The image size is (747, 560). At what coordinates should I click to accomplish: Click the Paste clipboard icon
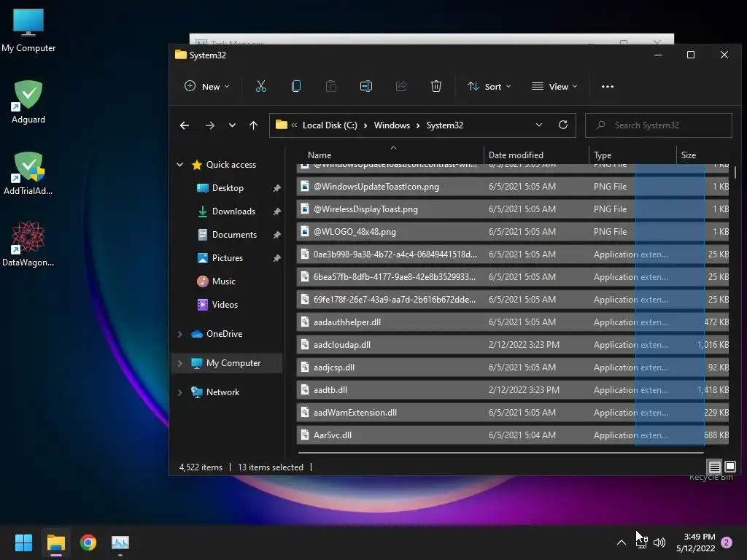331,86
